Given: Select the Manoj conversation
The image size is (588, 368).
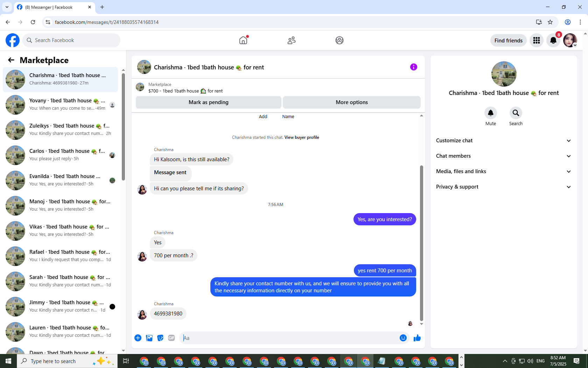Looking at the screenshot, I should 61,206.
